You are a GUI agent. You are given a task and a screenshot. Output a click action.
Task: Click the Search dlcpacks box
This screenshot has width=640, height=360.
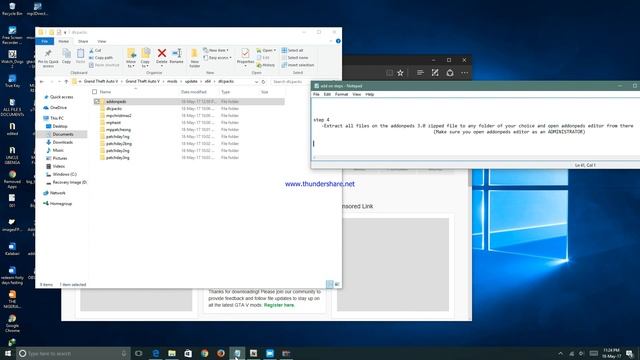[304, 82]
